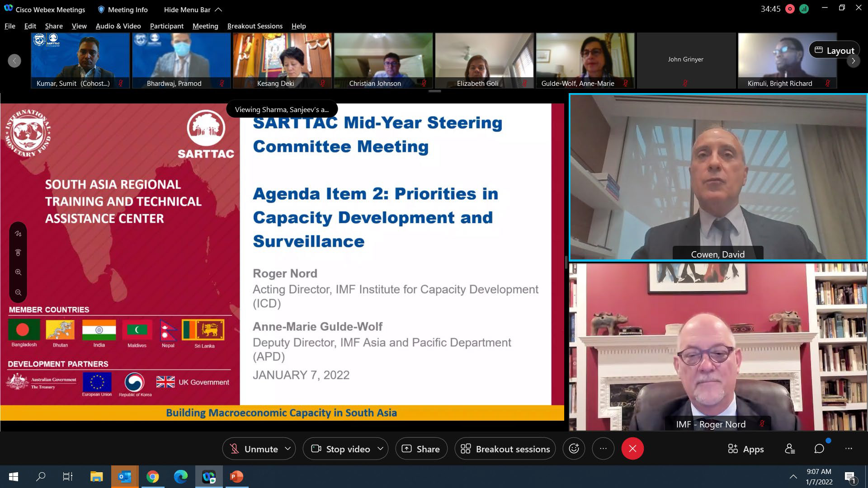Select Gulde-Wolf, Anne-Marie video thumbnail
Image resolution: width=868 pixels, height=488 pixels.
point(585,61)
